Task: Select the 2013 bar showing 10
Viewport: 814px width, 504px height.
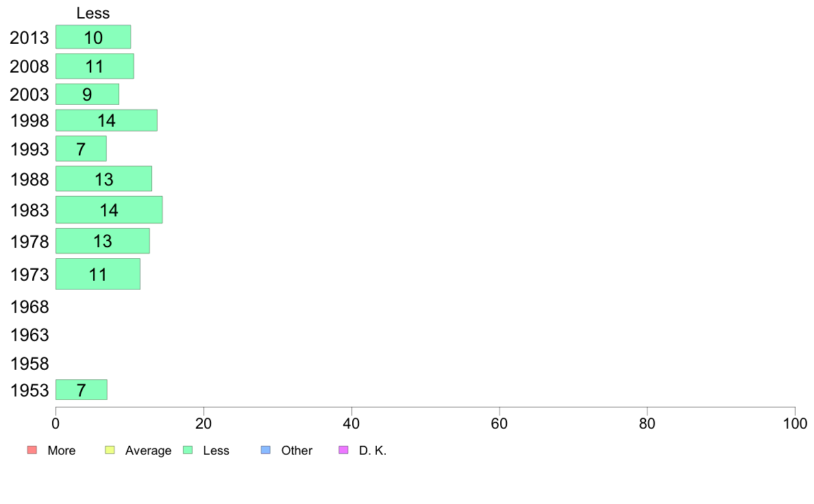Action: (x=93, y=37)
